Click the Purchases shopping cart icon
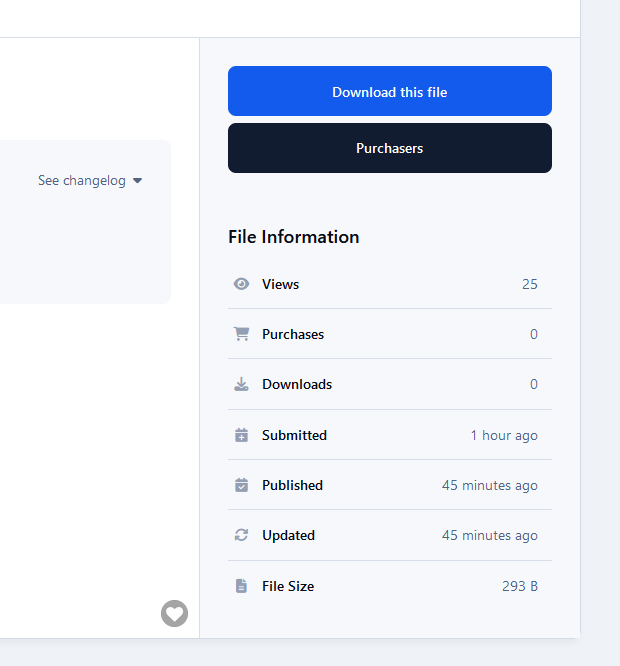Viewport: 620px width, 666px height. coord(241,334)
